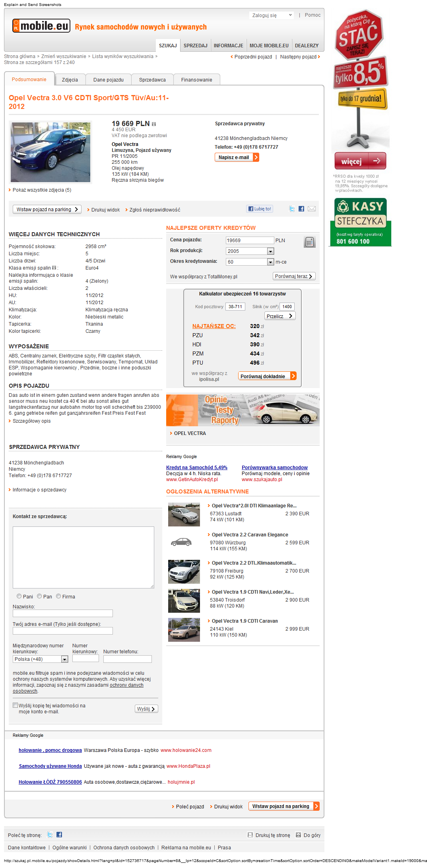This screenshot has width=427, height=868.
Task: Click the message text area for seller contact
Action: click(83, 557)
